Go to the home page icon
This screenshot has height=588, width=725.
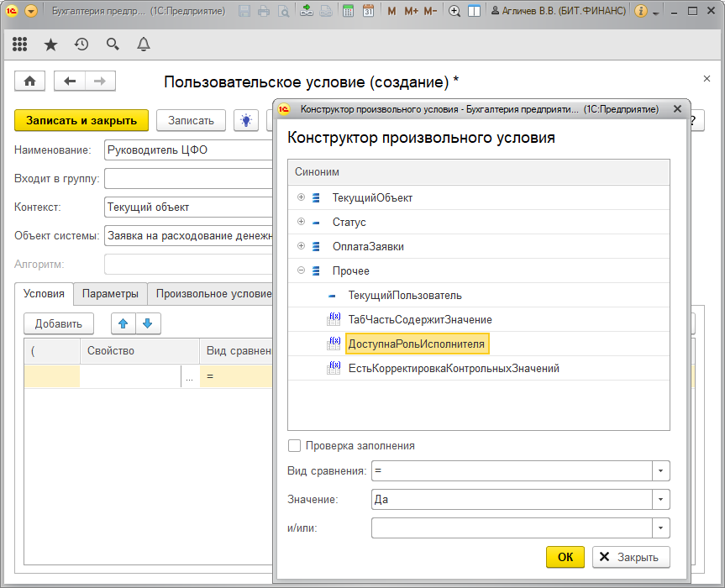[x=30, y=81]
